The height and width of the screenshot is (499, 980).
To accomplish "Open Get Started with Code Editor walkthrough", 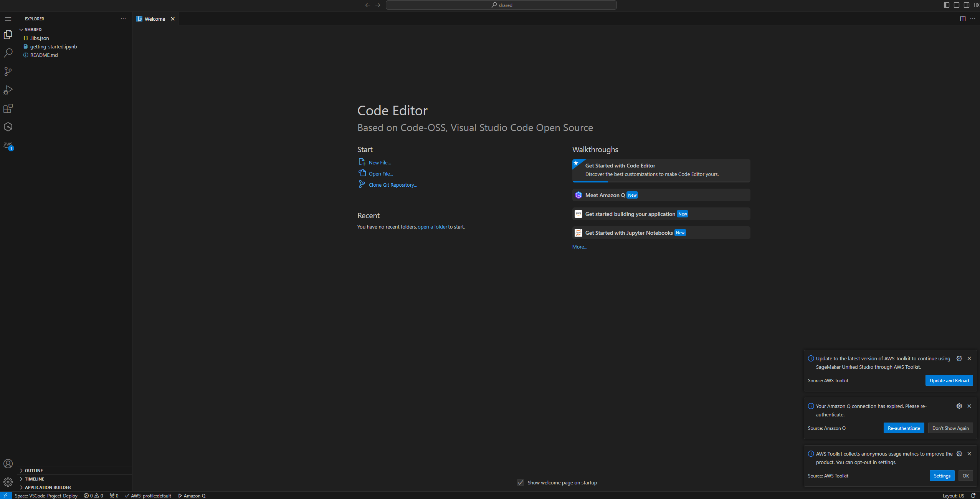I will pos(661,170).
